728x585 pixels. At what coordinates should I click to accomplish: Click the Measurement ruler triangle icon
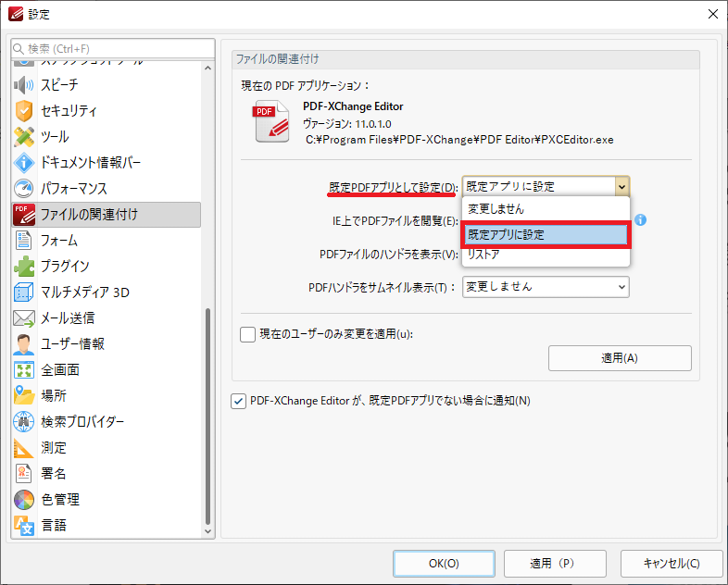tap(24, 448)
